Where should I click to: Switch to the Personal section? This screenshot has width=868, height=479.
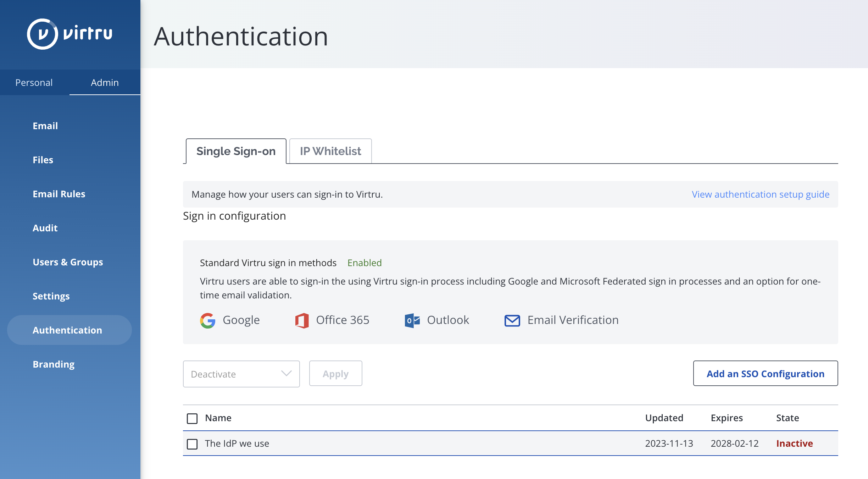click(x=34, y=82)
